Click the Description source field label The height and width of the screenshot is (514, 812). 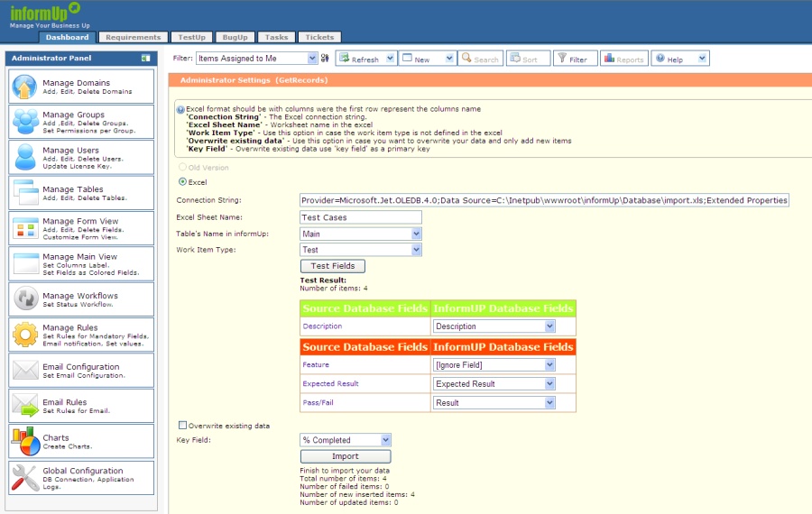coord(322,326)
